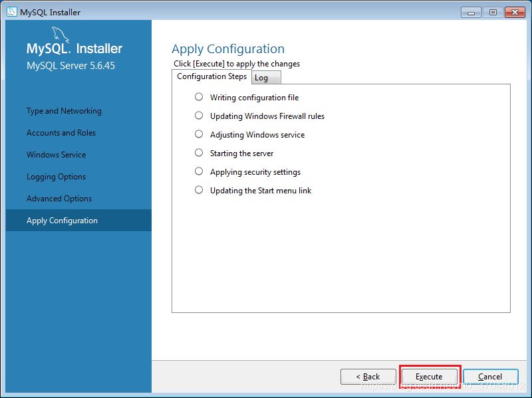Select the Updating Windows Firewall rules circle
Screen dimensions: 532x398
coord(199,116)
